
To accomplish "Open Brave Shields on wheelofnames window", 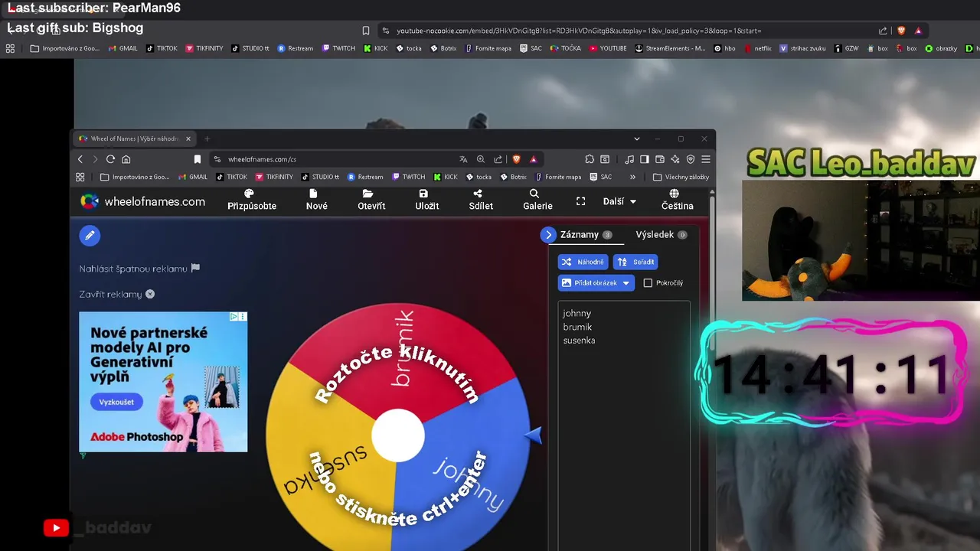I will coord(516,159).
